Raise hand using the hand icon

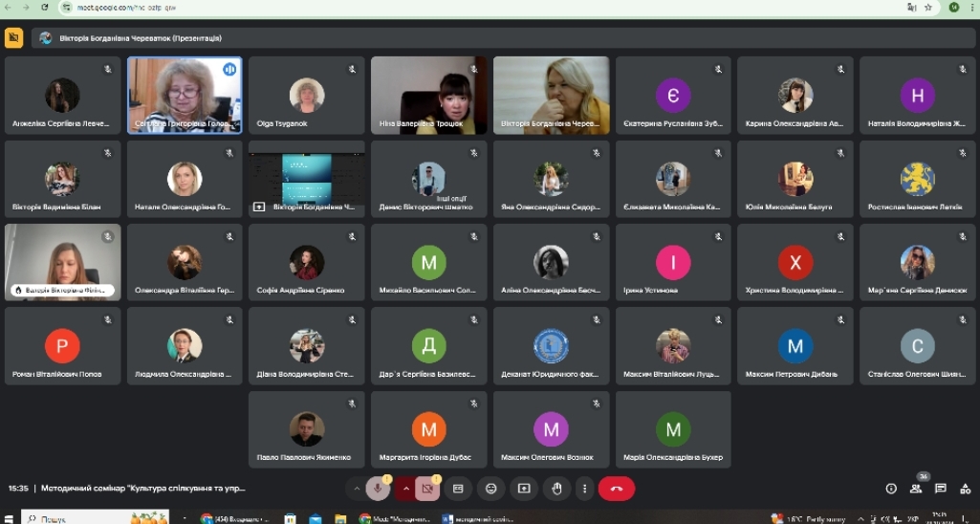(x=556, y=489)
